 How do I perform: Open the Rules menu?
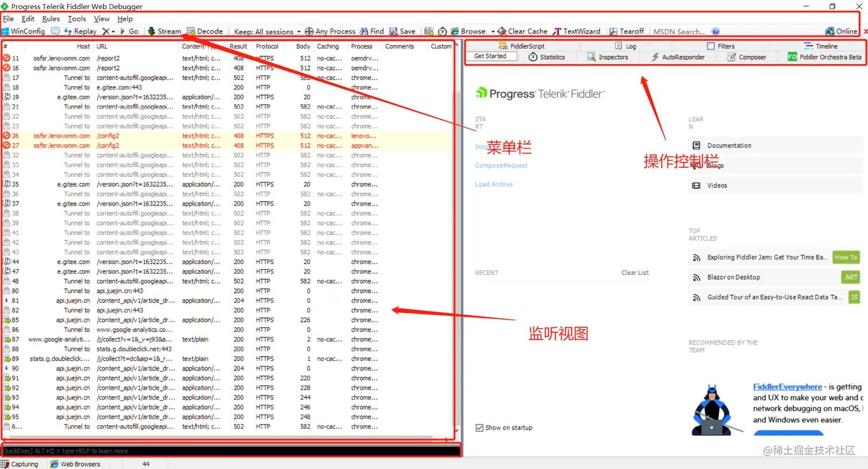[51, 19]
